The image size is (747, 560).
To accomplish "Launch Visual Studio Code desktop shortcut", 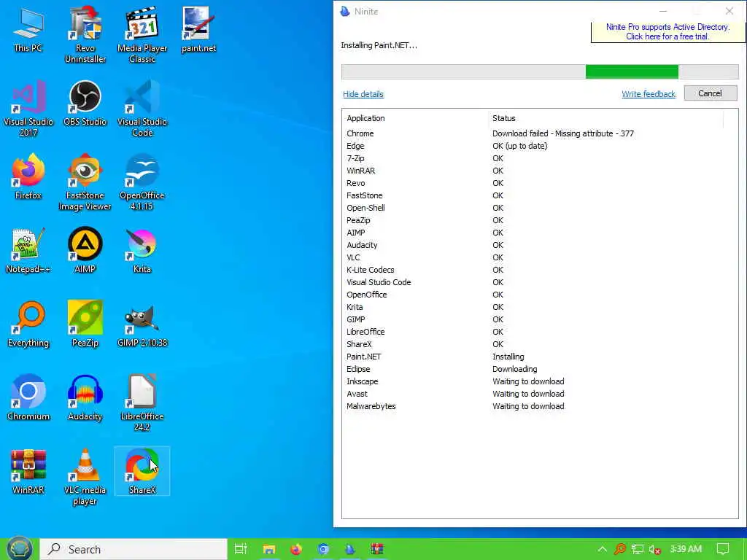I will [x=142, y=108].
